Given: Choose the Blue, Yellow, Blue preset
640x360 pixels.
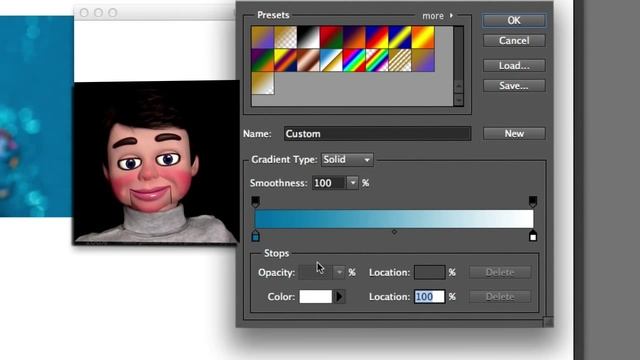Looking at the screenshot, I should pos(400,38).
